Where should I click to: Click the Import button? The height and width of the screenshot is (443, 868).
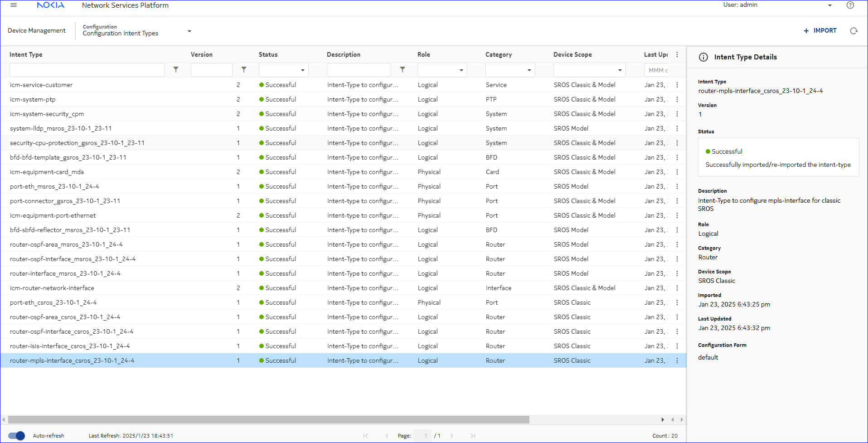(820, 31)
